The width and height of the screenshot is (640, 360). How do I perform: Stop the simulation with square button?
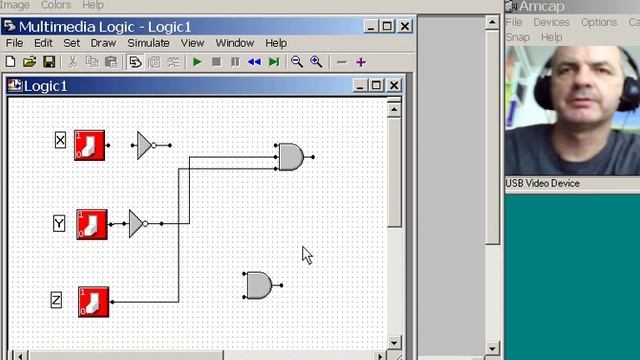pos(216,62)
